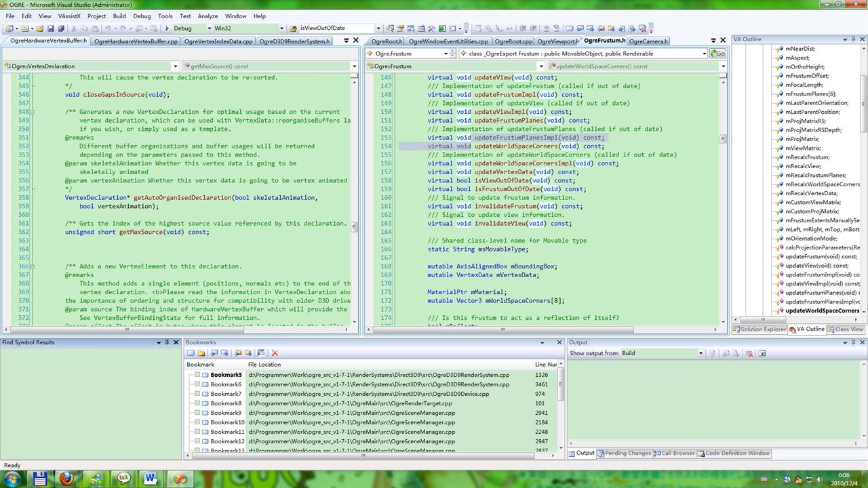Click the Increase Indent toolbar icon

[533, 28]
